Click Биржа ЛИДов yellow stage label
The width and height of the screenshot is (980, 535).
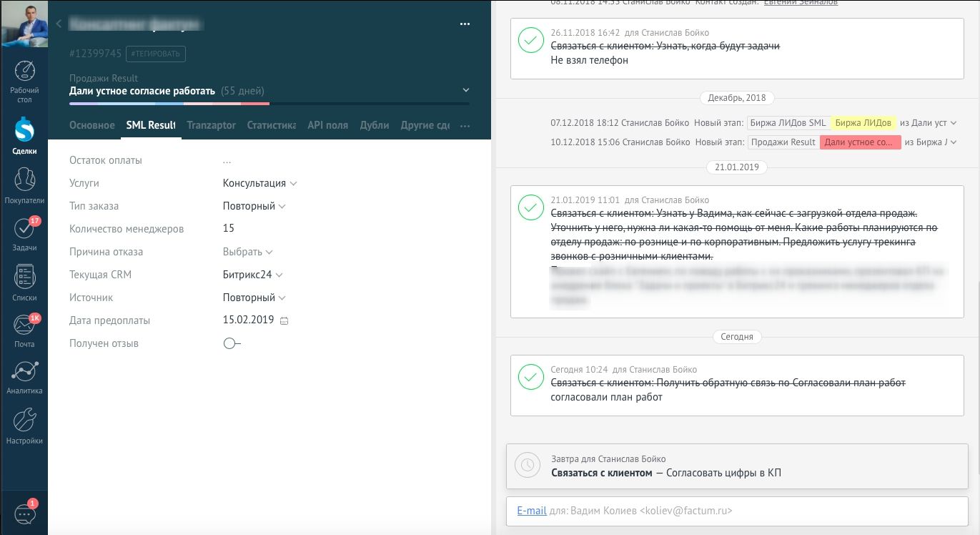(x=863, y=123)
